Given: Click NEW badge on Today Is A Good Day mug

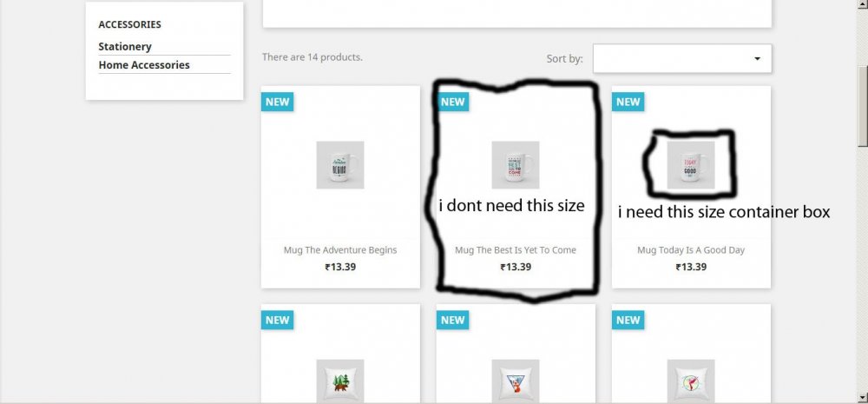Looking at the screenshot, I should pos(628,102).
